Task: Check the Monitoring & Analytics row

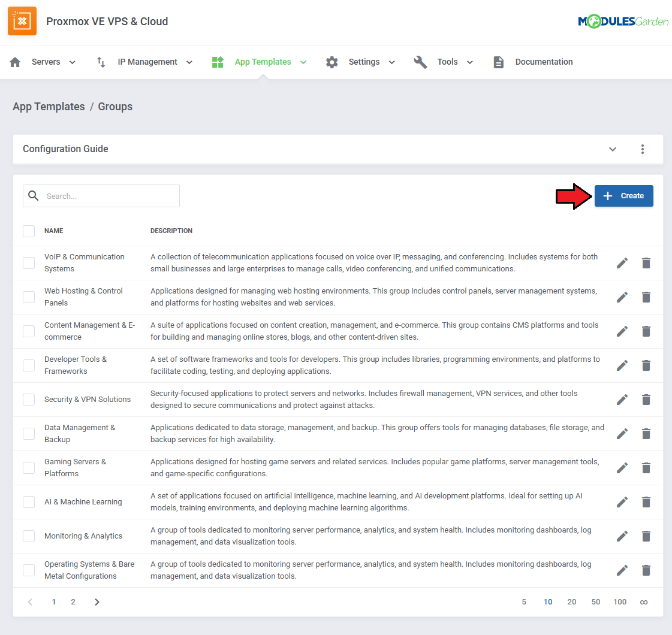Action: click(x=29, y=536)
